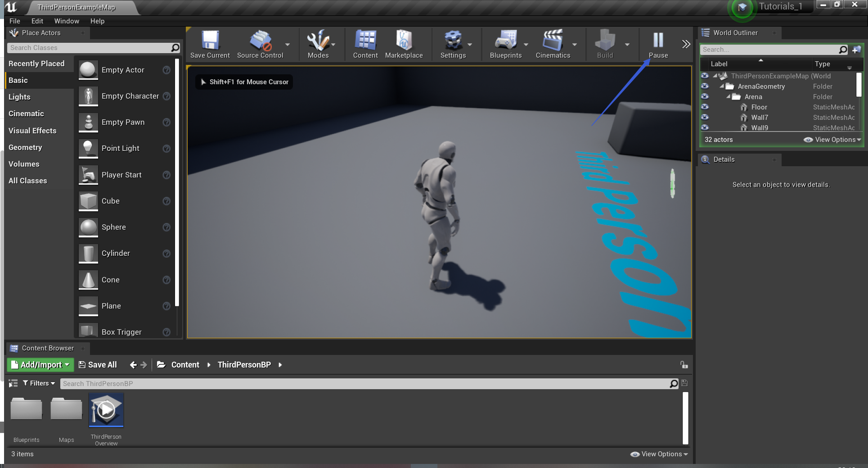Viewport: 868px width, 468px height.
Task: Select the Empty Pawn icon
Action: tap(88, 122)
